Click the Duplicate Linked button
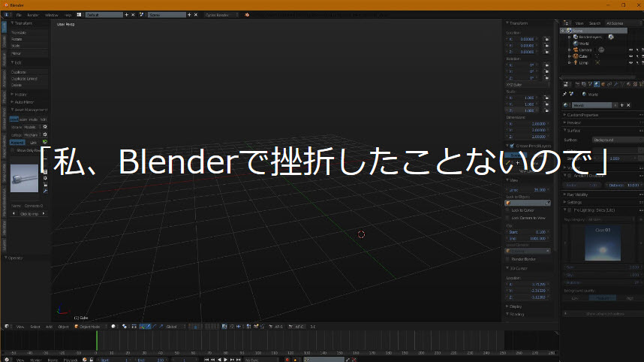Viewport: 644px width, 362px height. click(x=29, y=78)
